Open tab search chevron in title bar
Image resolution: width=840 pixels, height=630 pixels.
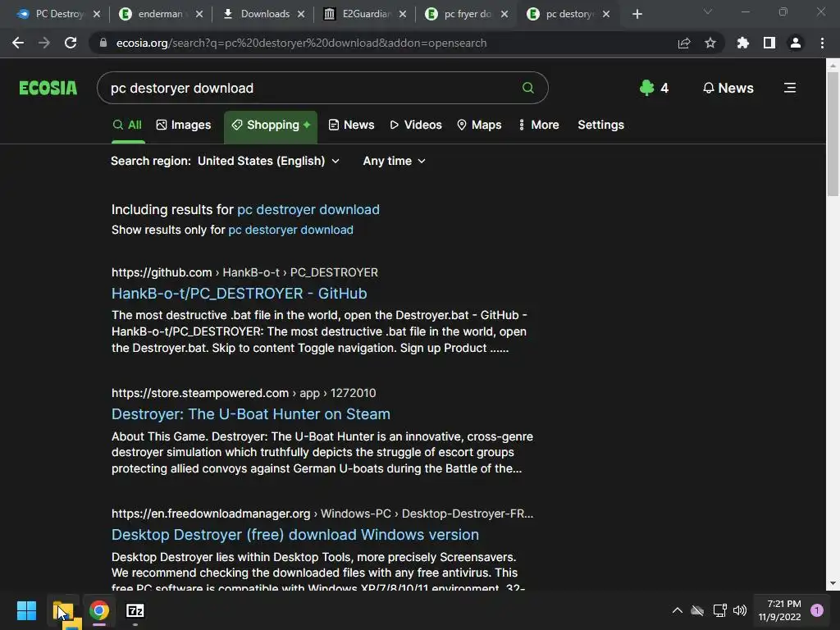click(x=708, y=11)
